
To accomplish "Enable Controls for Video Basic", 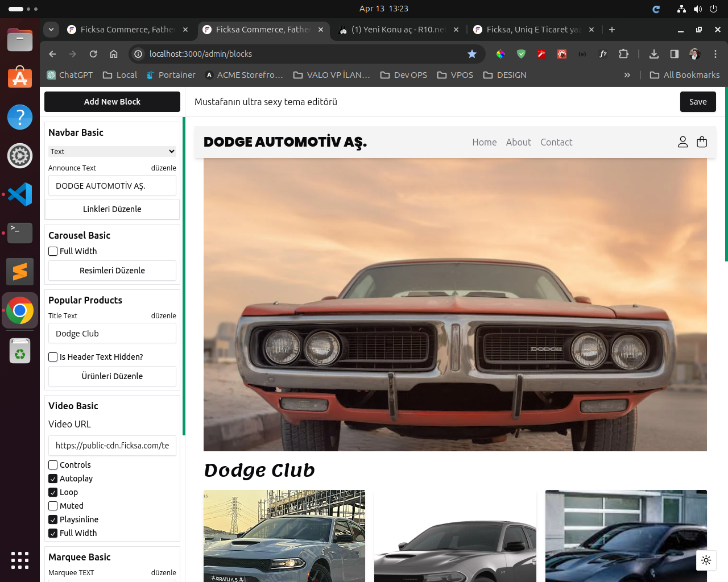I will pyautogui.click(x=53, y=465).
